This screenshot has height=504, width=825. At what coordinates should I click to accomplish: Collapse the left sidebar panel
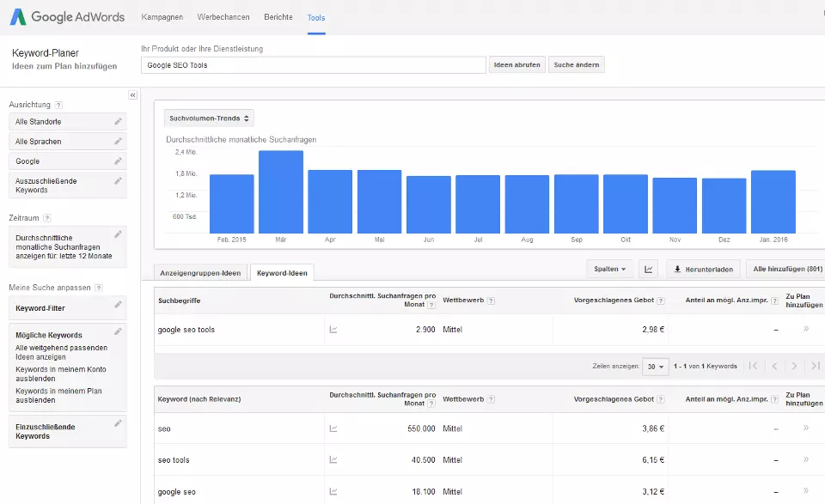point(133,95)
